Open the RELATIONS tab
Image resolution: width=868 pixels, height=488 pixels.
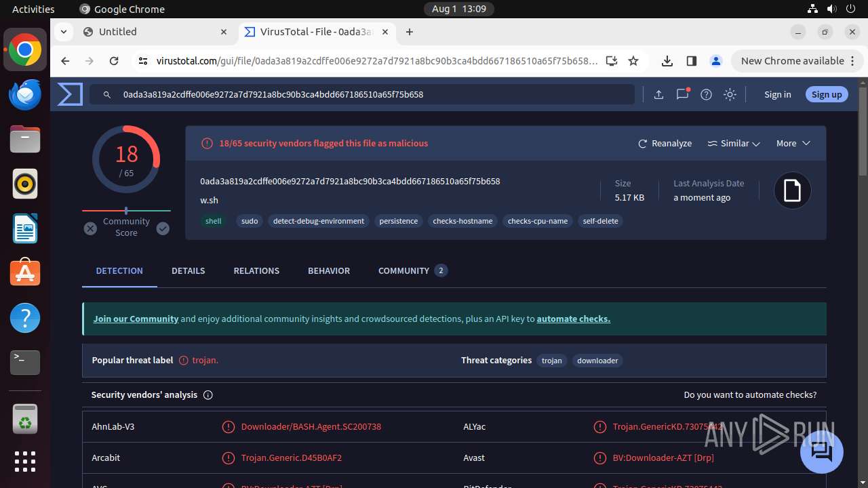tap(256, 270)
